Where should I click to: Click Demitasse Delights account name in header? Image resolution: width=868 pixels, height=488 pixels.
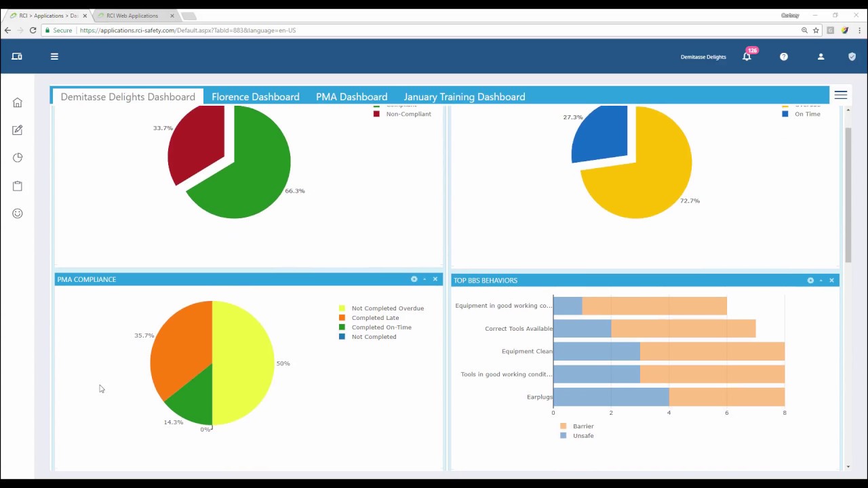[x=703, y=57]
